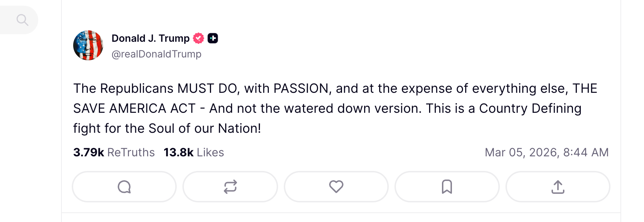
Task: Share the post with upload icon
Action: click(x=558, y=187)
